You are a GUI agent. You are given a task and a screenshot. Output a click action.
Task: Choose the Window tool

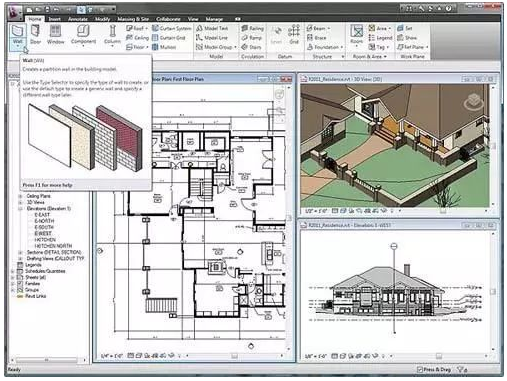pyautogui.click(x=55, y=35)
